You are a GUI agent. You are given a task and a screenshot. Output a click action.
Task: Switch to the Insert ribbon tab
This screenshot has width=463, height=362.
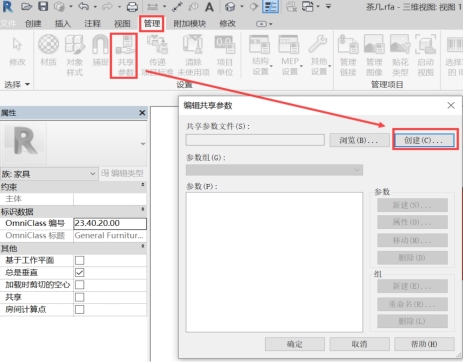coord(63,24)
